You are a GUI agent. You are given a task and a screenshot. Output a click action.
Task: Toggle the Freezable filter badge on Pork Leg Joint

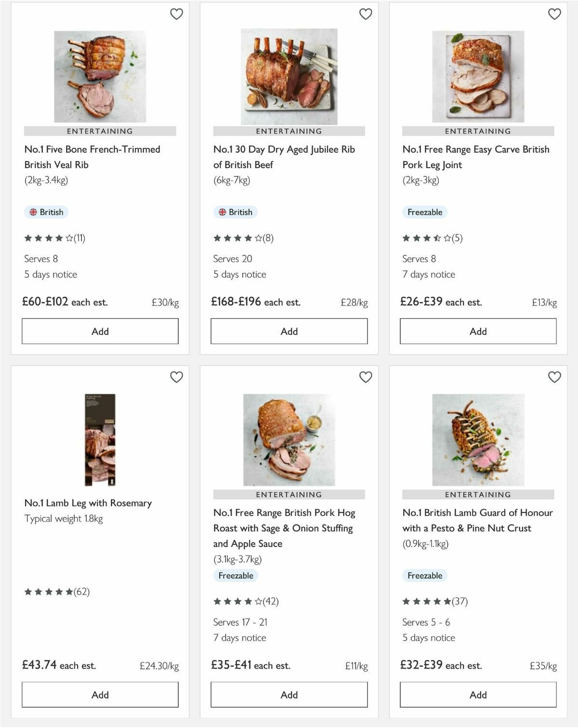pos(425,212)
